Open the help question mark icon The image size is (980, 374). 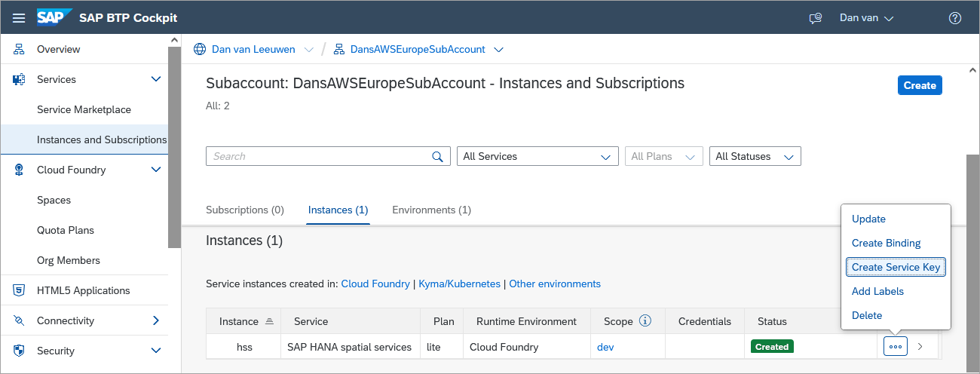click(955, 18)
